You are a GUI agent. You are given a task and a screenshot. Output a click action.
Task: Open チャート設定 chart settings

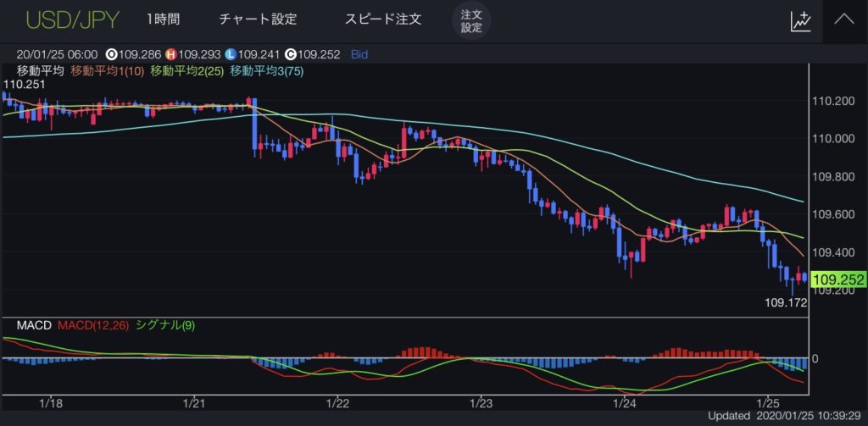tap(258, 19)
